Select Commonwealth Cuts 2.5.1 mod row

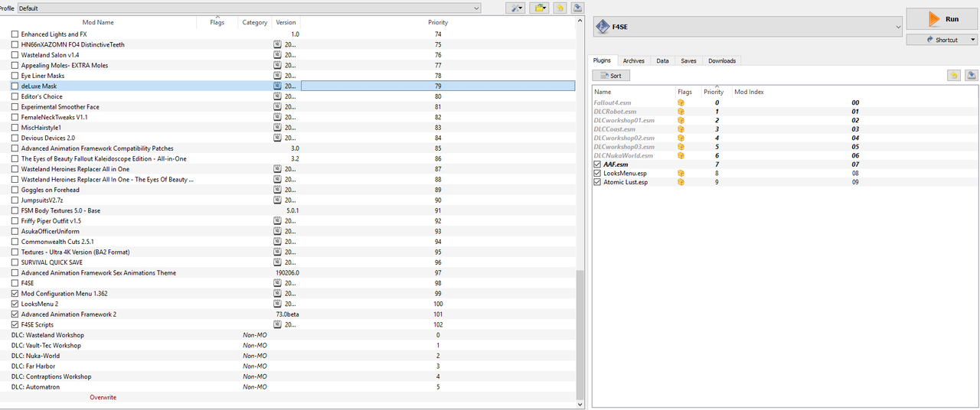[x=288, y=242]
